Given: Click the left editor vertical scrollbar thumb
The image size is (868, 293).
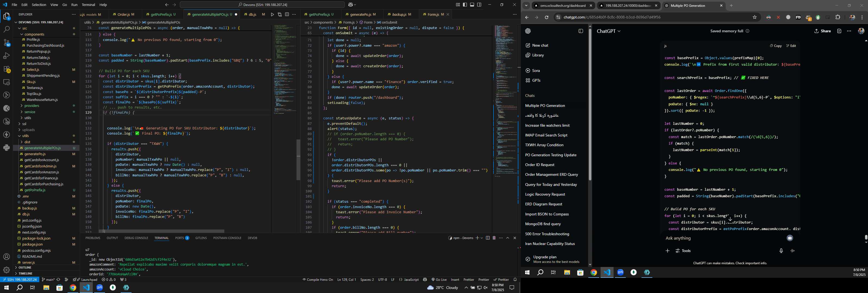Looking at the screenshot, I should click(298, 160).
